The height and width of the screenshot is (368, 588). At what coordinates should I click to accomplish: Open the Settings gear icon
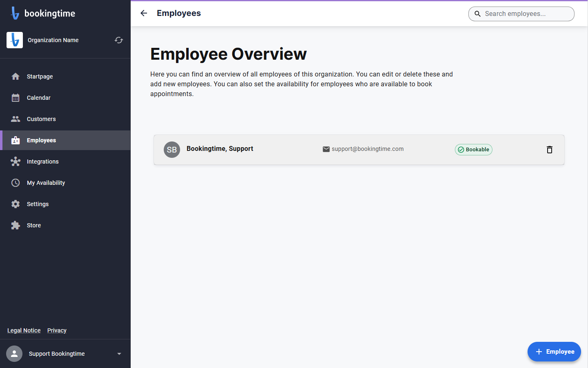(16, 204)
